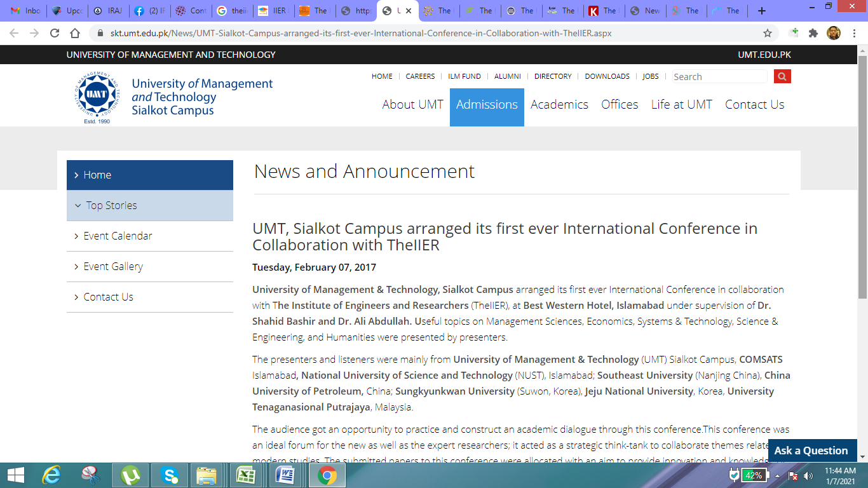Select Home in the left sidebar

click(x=150, y=175)
